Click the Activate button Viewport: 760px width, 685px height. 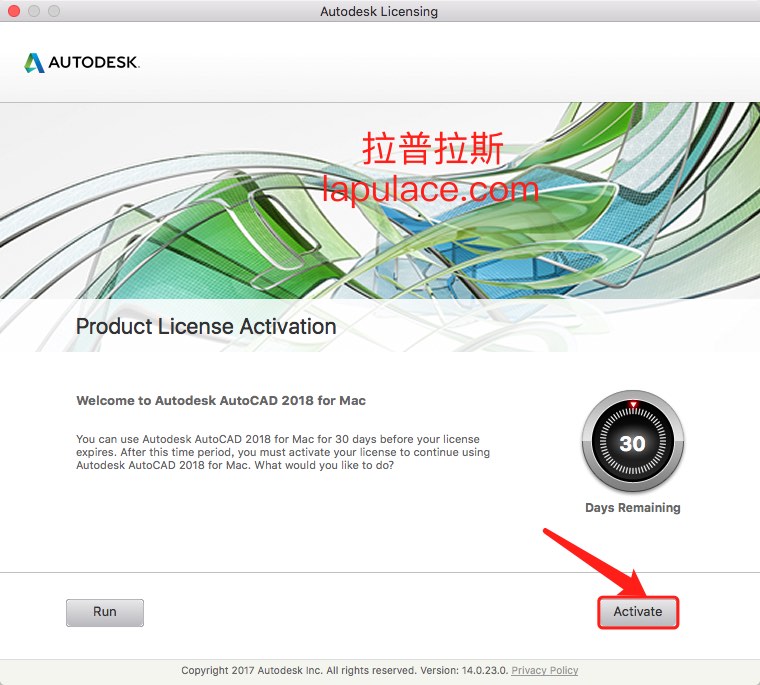click(638, 612)
